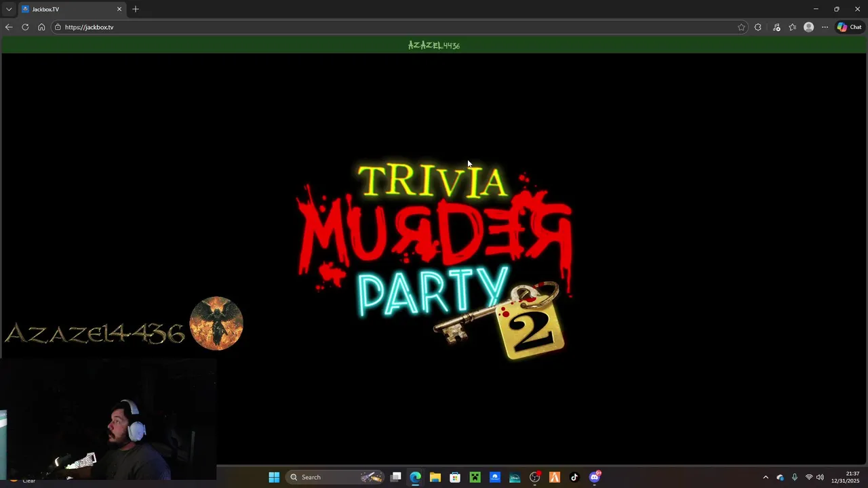This screenshot has width=868, height=488.
Task: View site information lock icon in address bar
Action: (x=58, y=27)
